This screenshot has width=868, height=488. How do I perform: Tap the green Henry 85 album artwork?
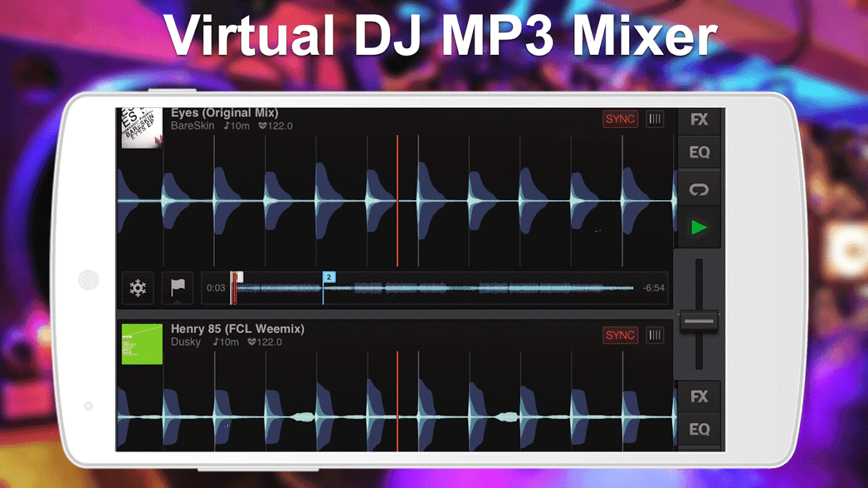pyautogui.click(x=142, y=344)
